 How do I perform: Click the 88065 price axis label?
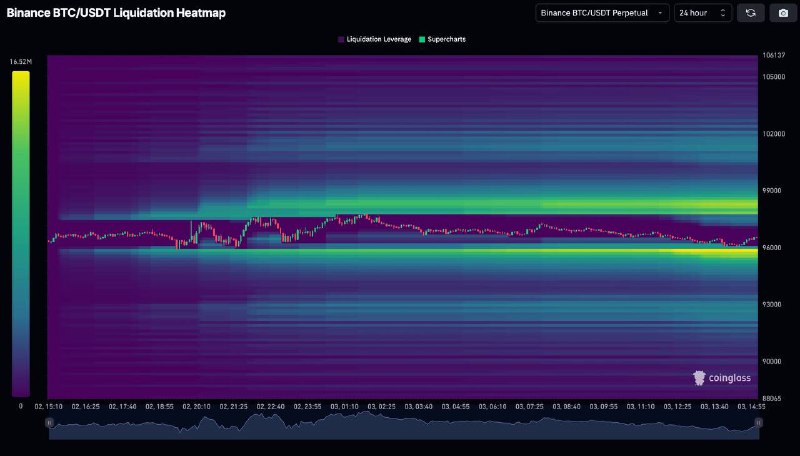pos(771,398)
